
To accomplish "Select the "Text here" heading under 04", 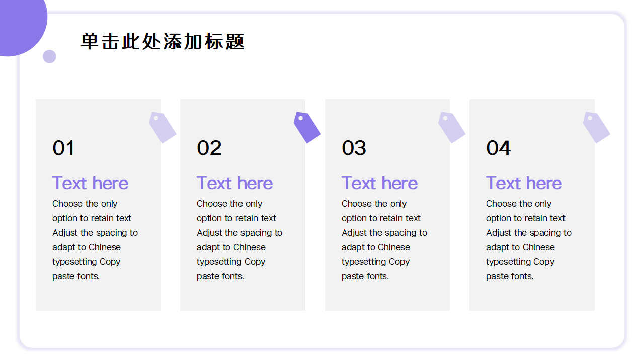I will (524, 183).
